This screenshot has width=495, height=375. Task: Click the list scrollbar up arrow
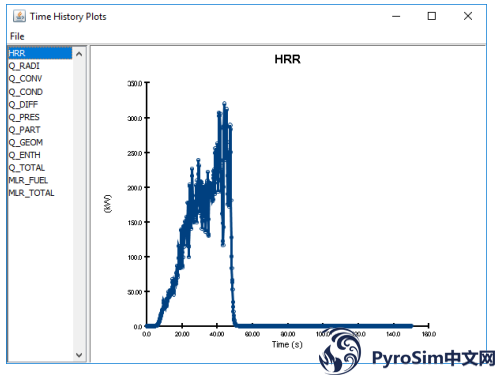tap(79, 54)
